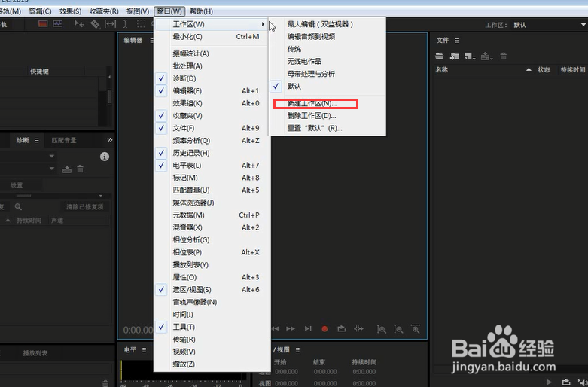Click the spectral frequency display icon
Image resolution: width=588 pixels, height=387 pixels.
pyautogui.click(x=43, y=24)
